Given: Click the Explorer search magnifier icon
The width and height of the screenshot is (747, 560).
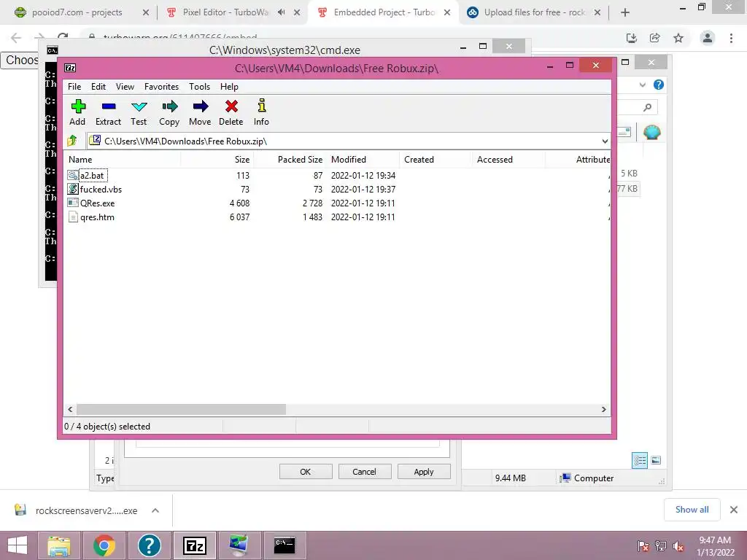Looking at the screenshot, I should click(647, 108).
